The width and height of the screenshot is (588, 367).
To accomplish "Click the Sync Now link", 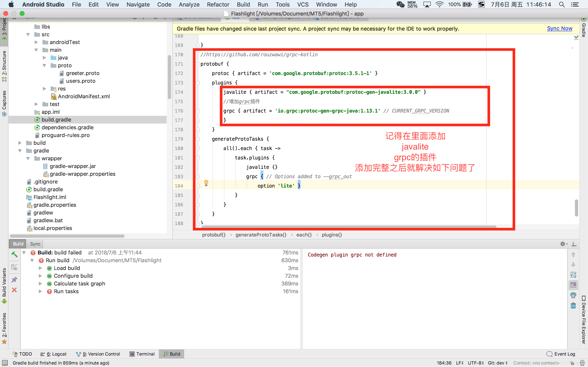I will [559, 28].
